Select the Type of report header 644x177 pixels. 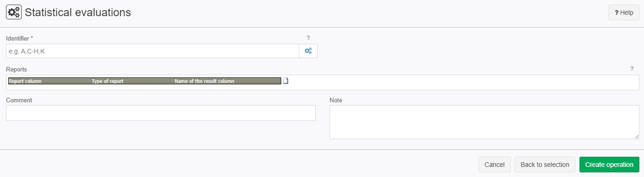tap(107, 81)
